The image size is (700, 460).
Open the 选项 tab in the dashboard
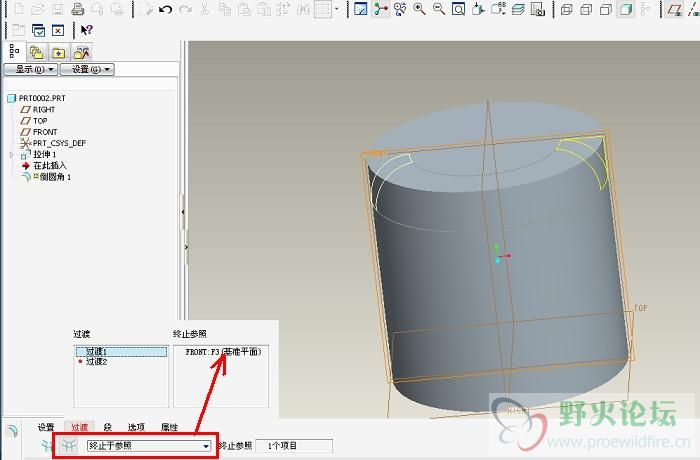pyautogui.click(x=136, y=427)
